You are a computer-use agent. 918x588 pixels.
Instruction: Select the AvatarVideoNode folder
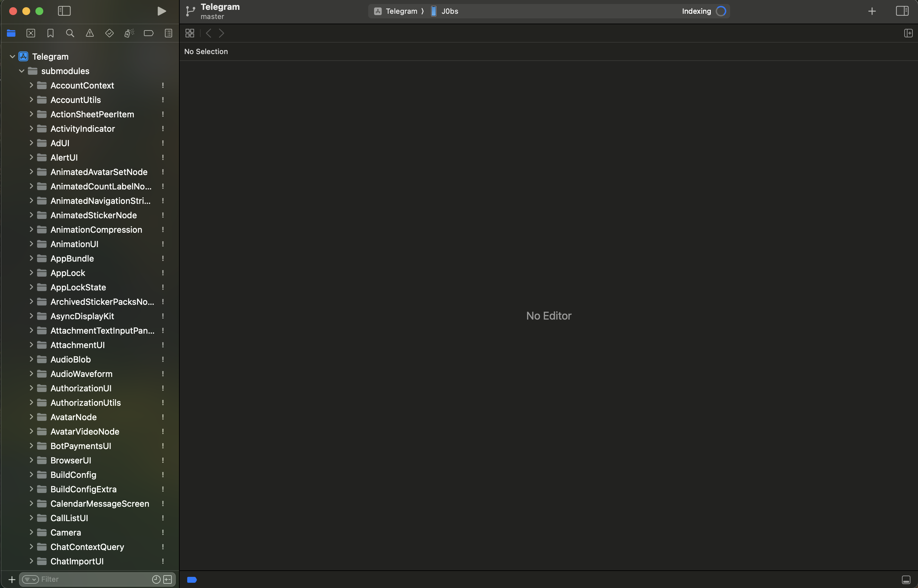point(90,431)
